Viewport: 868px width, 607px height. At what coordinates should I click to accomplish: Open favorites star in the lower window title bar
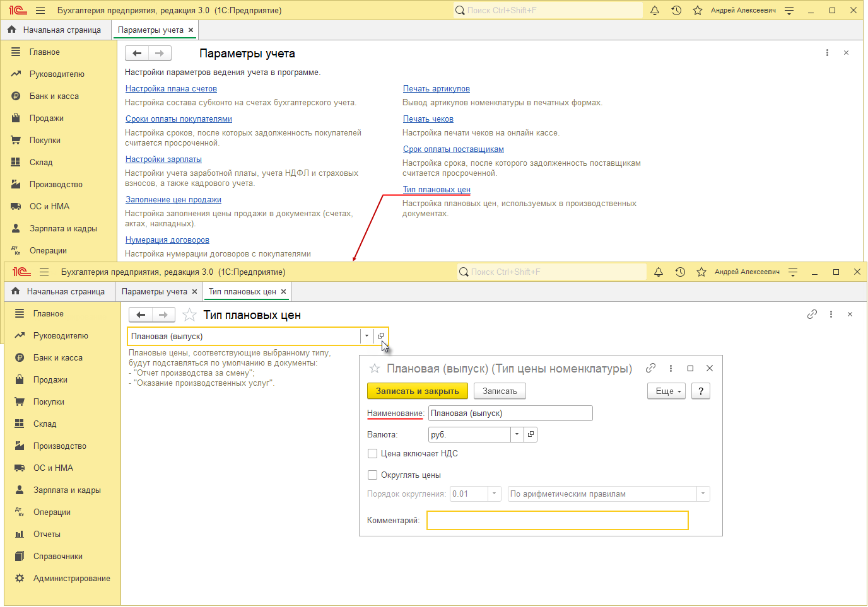pyautogui.click(x=701, y=272)
